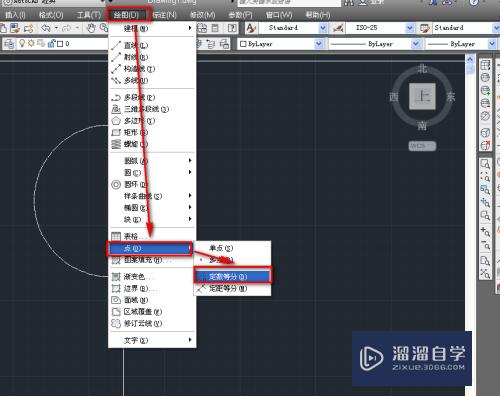Select 渐变色 Gradient in the Draw menu

152,277
